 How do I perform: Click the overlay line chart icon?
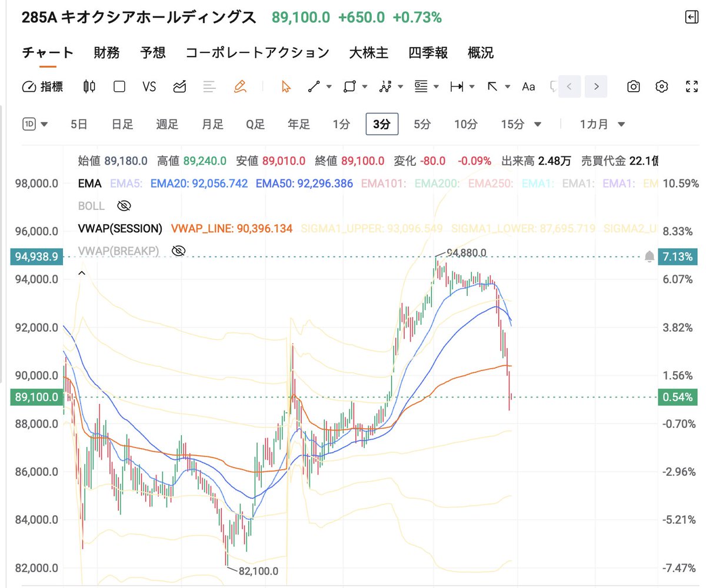(179, 87)
